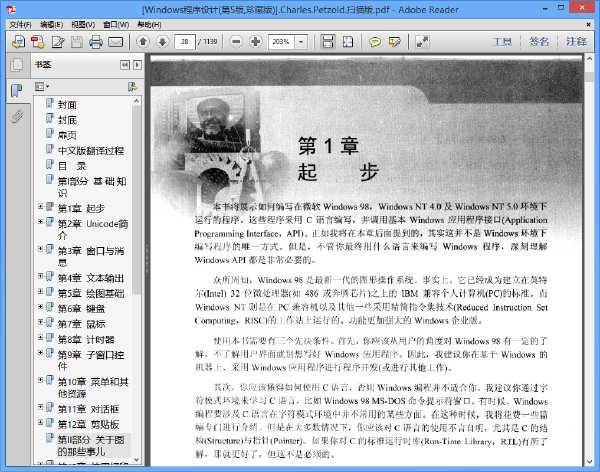Open the 注释 pane
Screen dimensions: 600x472
(576, 41)
